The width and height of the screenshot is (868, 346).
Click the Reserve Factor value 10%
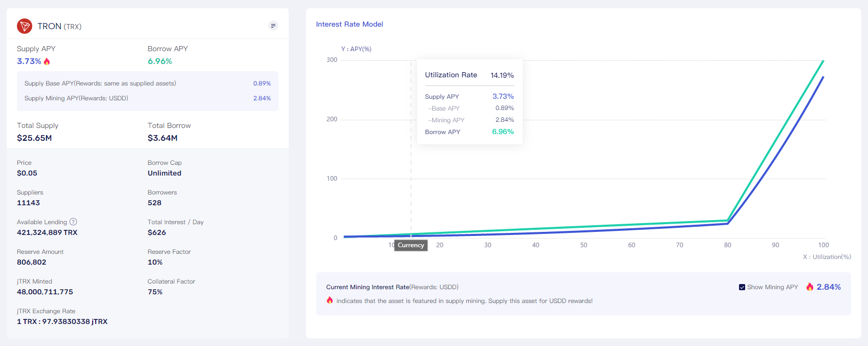[155, 262]
